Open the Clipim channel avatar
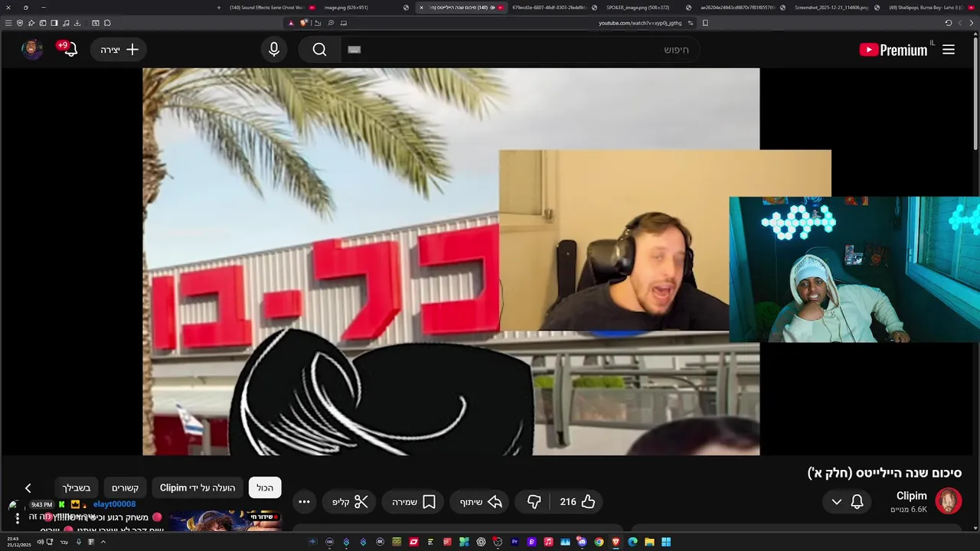This screenshot has width=980, height=551. pyautogui.click(x=948, y=501)
